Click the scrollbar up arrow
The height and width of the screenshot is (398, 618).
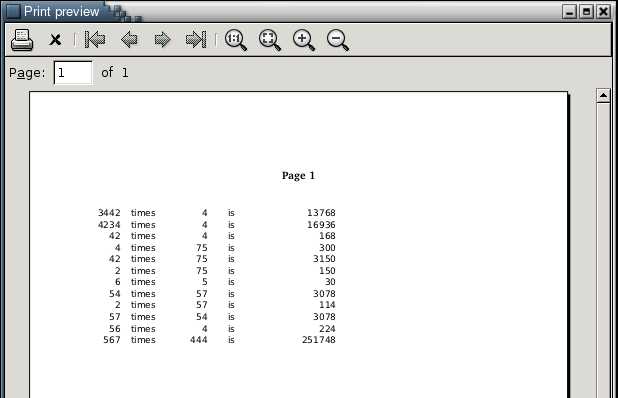click(603, 96)
